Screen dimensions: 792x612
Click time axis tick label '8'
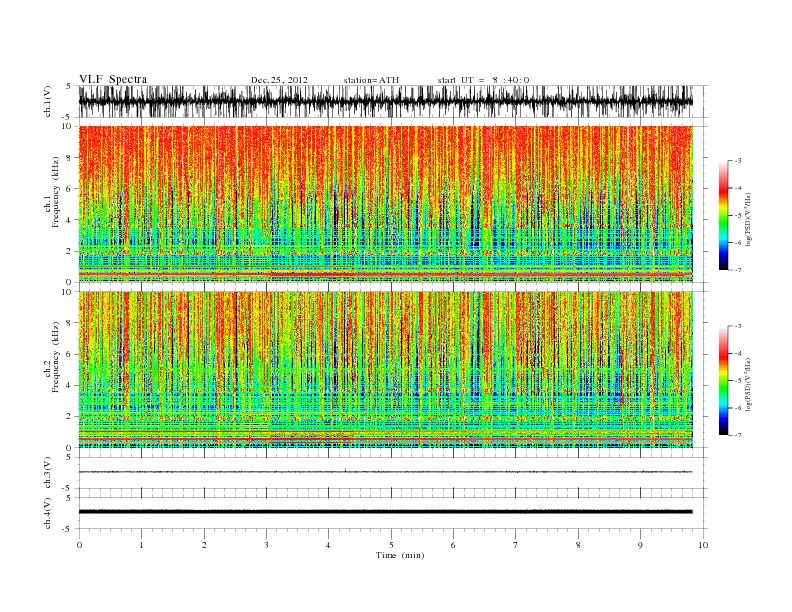(x=578, y=545)
